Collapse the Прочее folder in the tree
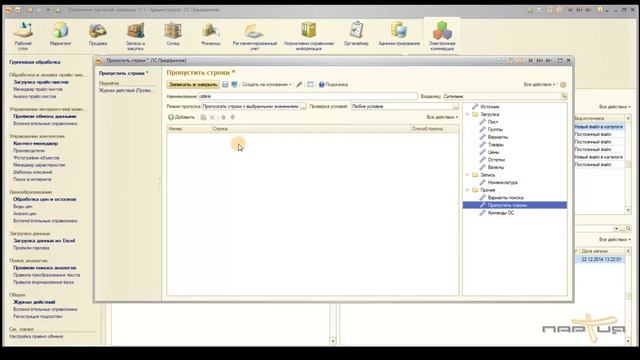640x360 pixels. click(468, 190)
